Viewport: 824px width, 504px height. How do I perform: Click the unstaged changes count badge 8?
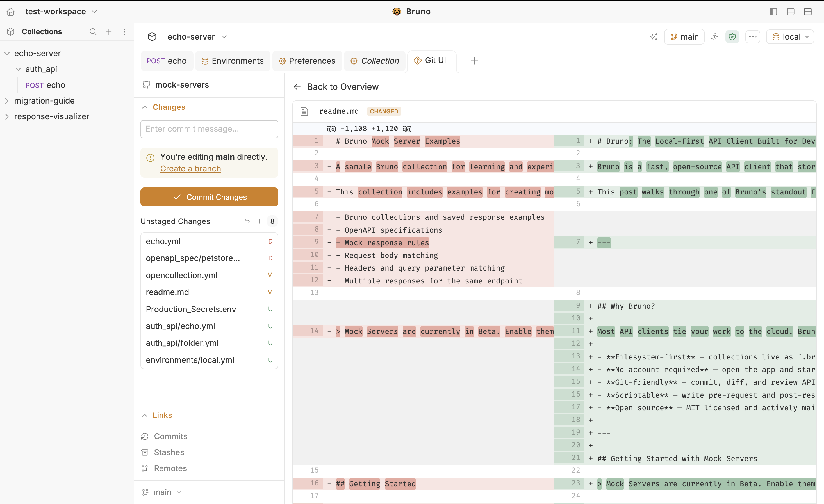(x=272, y=221)
